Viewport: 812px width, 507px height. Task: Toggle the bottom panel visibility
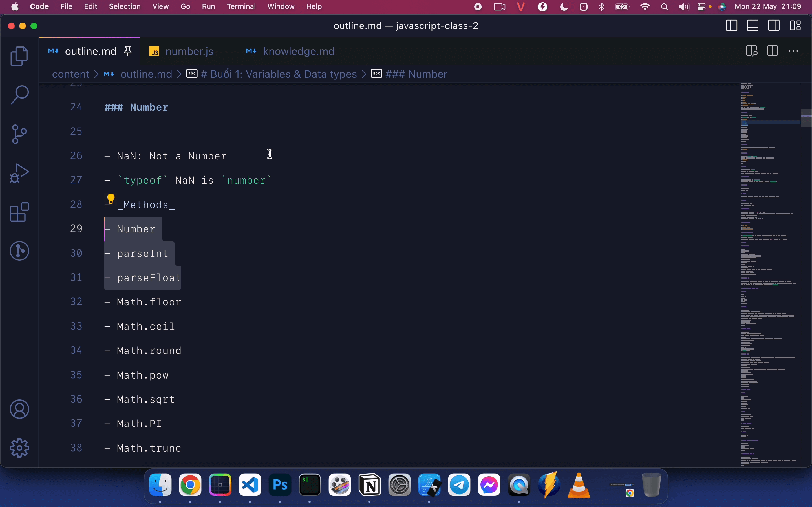(x=753, y=26)
